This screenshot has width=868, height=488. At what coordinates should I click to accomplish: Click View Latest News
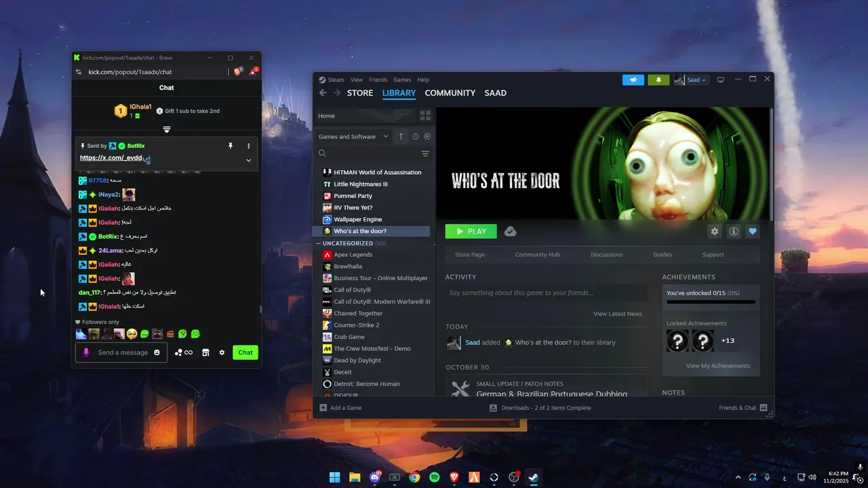tap(618, 314)
